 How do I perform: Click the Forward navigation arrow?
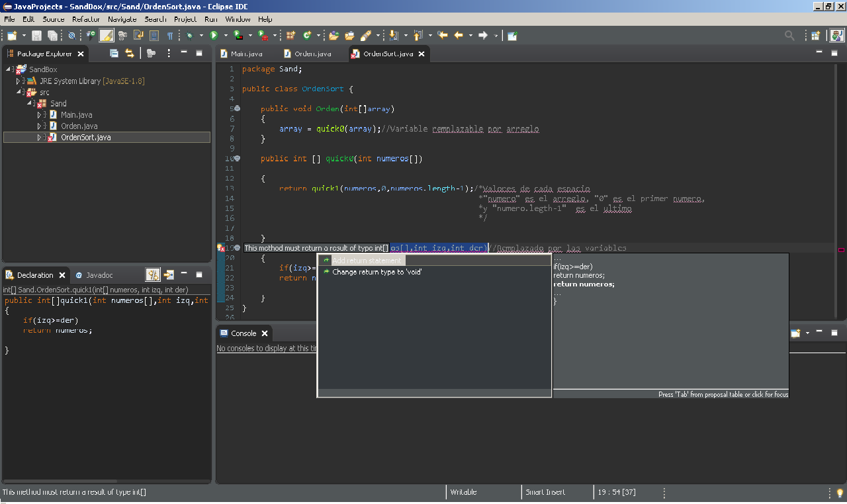(483, 35)
